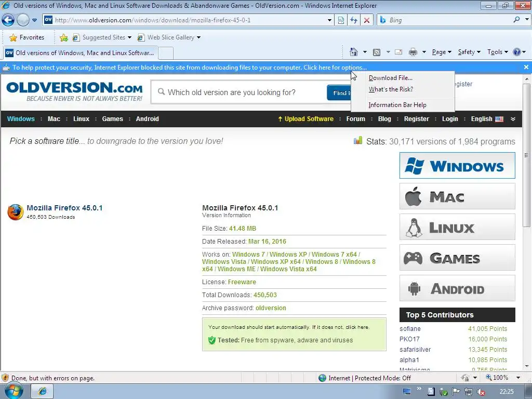The image size is (532, 399).
Task: Click the Bing search magnifier icon
Action: [516, 20]
